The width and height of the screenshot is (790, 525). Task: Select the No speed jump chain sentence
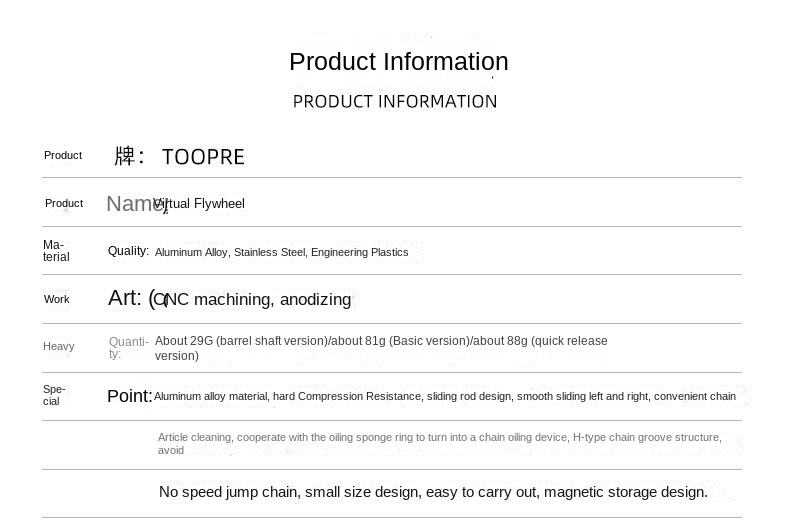pyautogui.click(x=433, y=492)
